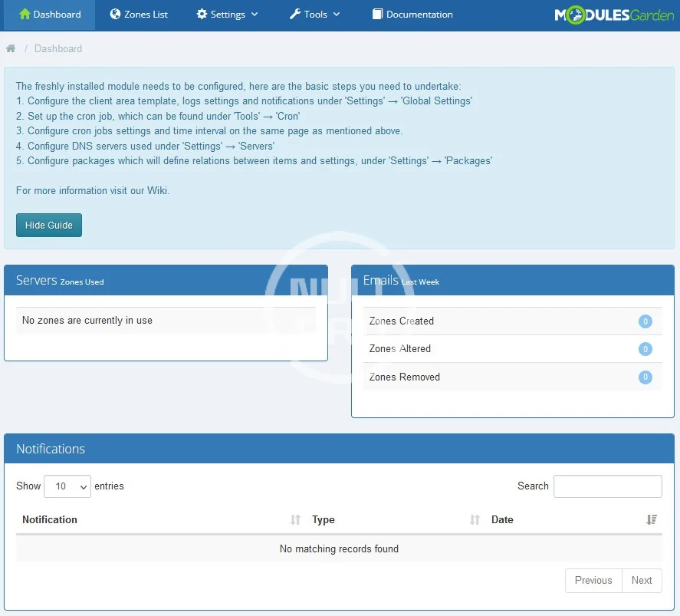The height and width of the screenshot is (616, 680).
Task: Click the Zones Altered count badge
Action: click(646, 349)
